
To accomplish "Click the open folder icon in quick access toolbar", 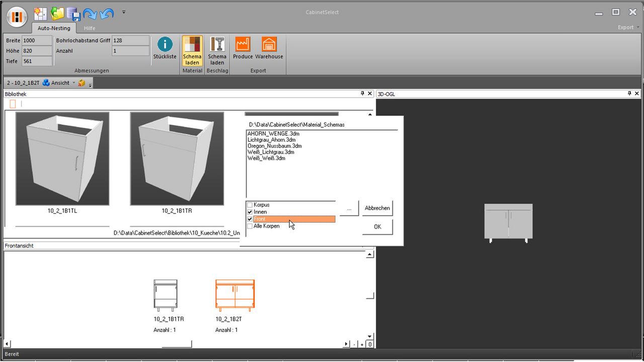I will pos(57,14).
